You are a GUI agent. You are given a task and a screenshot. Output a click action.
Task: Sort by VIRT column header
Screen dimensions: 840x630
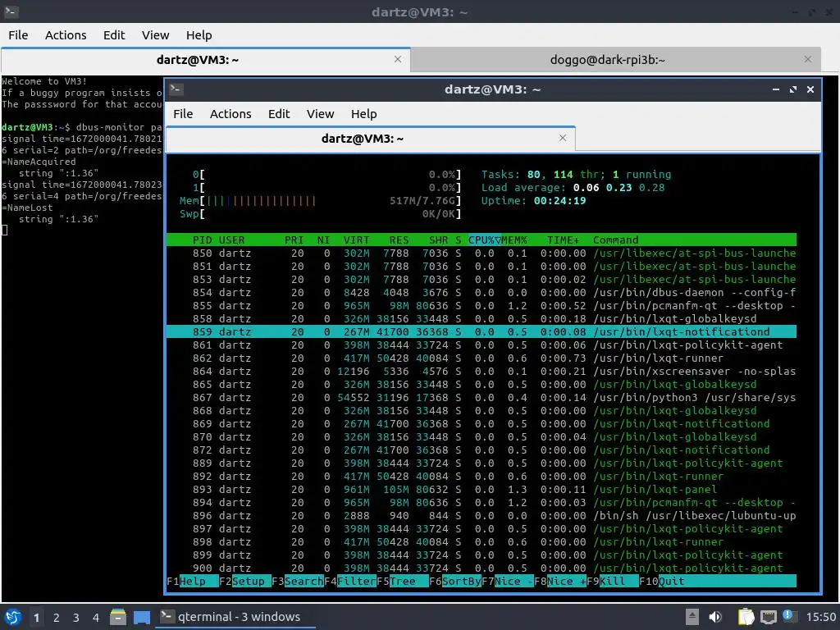point(356,240)
